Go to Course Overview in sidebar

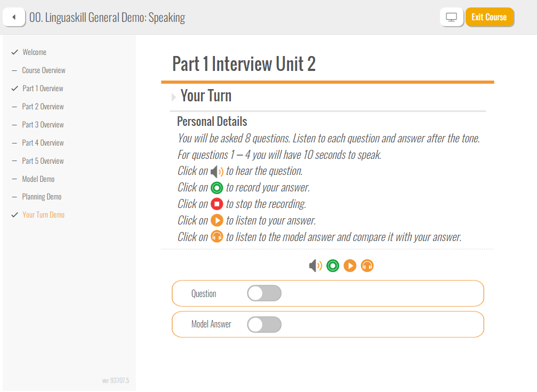tap(44, 70)
